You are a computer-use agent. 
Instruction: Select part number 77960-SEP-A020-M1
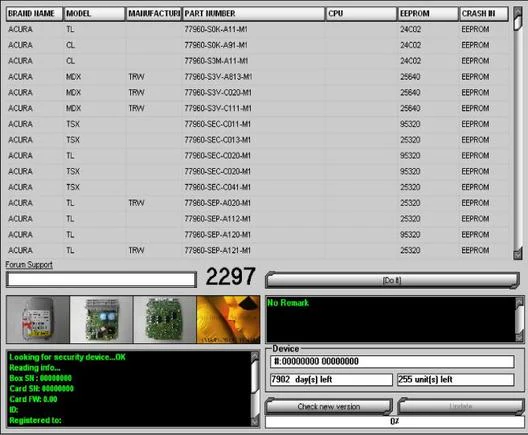218,203
